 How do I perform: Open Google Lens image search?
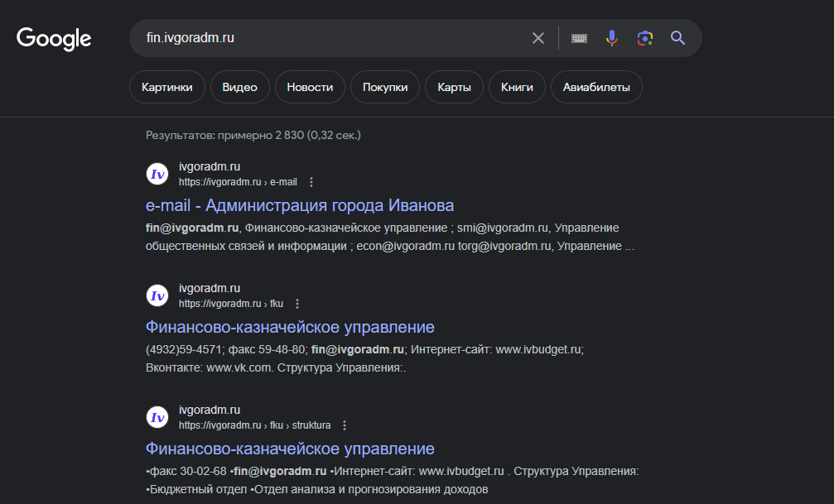click(x=645, y=38)
